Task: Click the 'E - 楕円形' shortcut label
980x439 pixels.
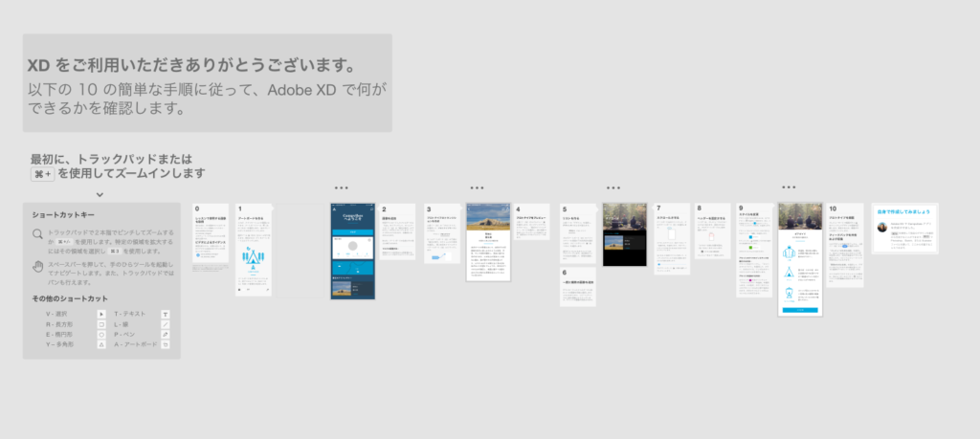Action: tap(60, 334)
